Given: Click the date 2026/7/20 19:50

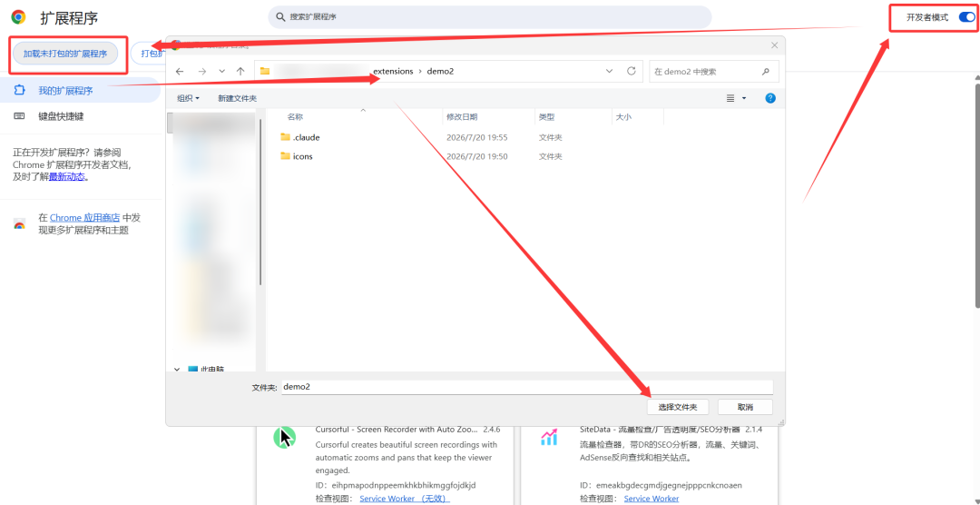Looking at the screenshot, I should tap(477, 156).
